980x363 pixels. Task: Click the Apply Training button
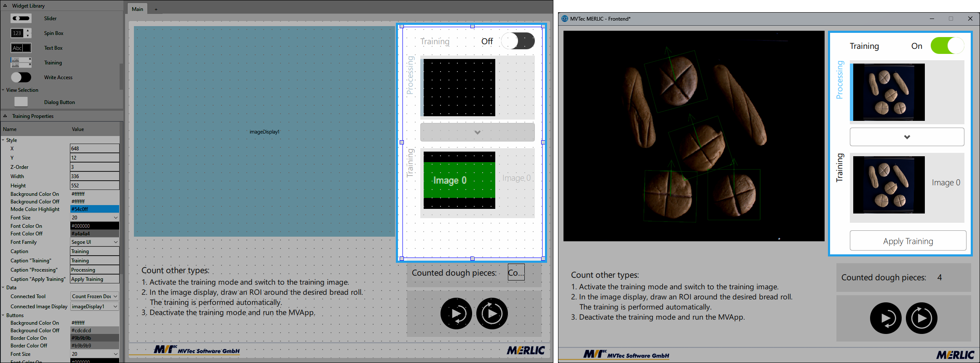click(908, 241)
